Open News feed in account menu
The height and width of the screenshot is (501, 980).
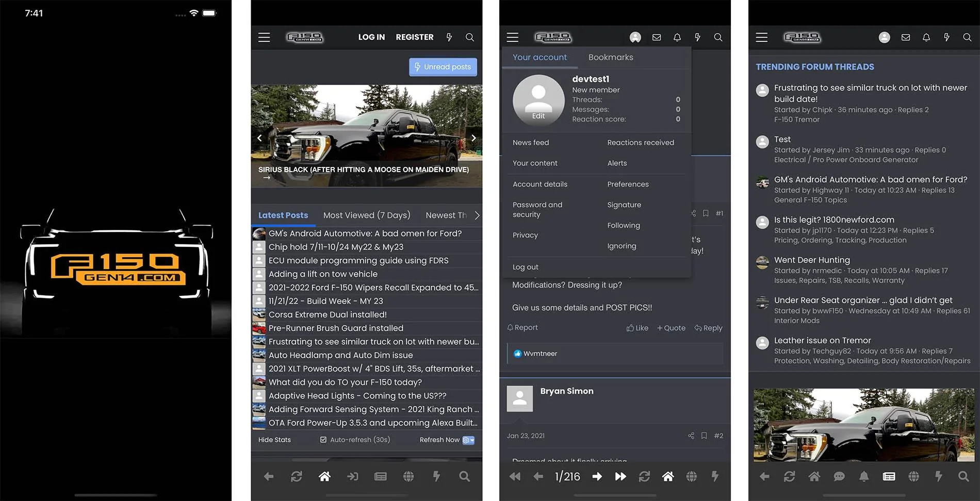point(531,143)
